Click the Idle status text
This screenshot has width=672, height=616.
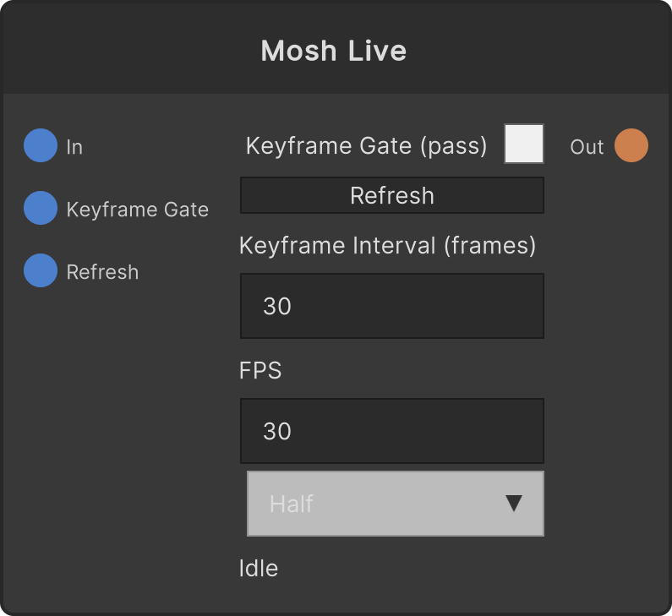click(x=259, y=569)
